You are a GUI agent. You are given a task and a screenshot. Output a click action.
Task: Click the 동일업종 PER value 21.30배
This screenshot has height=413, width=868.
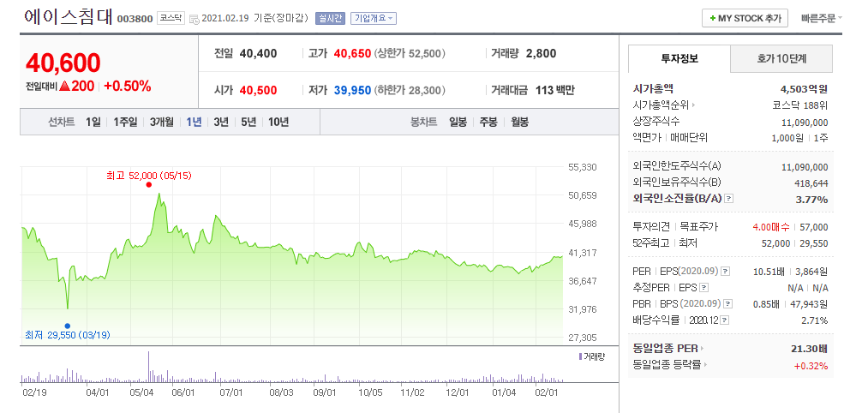[x=811, y=349]
